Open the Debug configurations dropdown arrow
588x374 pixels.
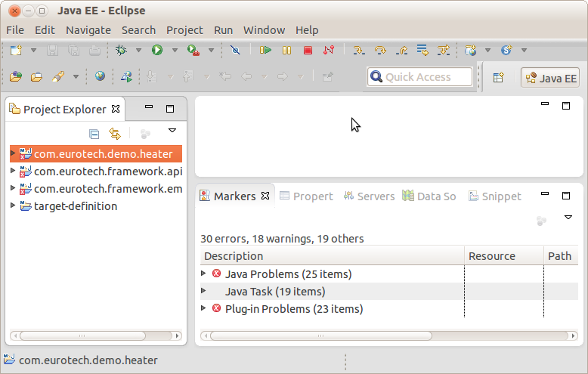tap(138, 50)
